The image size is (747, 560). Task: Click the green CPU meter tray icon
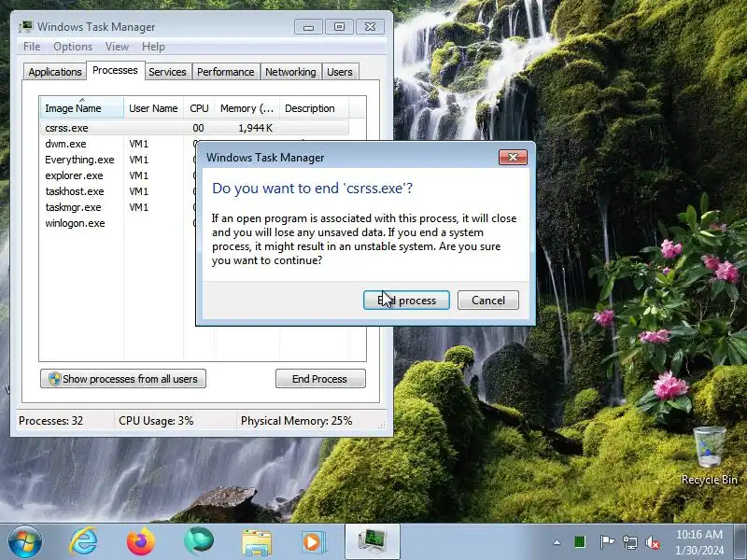click(x=580, y=542)
